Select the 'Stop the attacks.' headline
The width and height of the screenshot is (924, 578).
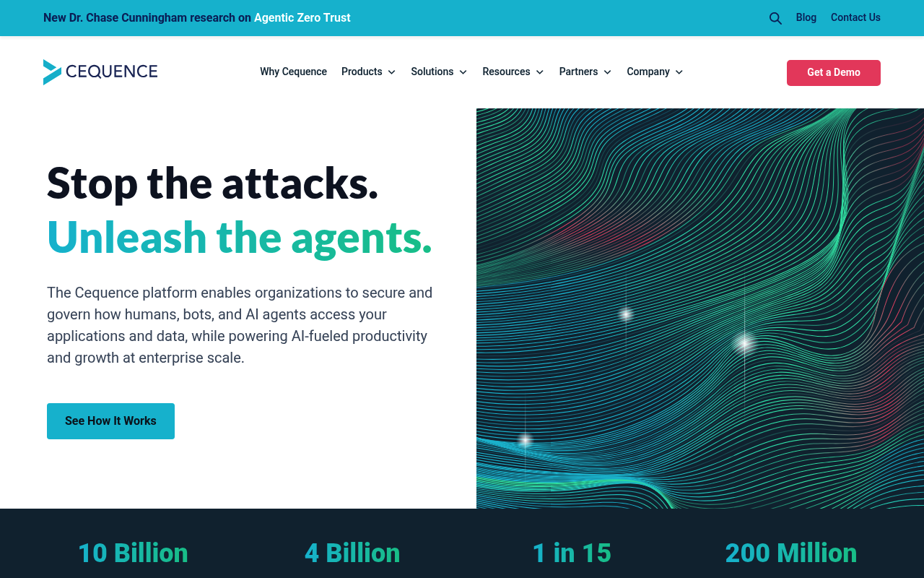pos(212,183)
